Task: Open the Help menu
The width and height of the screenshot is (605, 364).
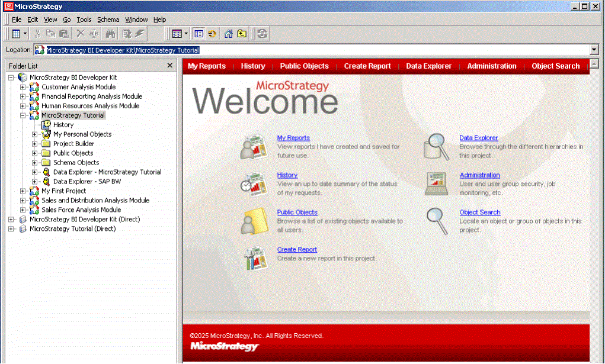Action: click(159, 20)
